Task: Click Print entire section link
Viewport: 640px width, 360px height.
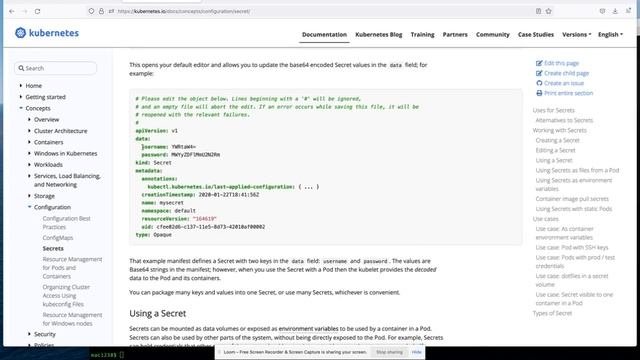Action: 569,93
